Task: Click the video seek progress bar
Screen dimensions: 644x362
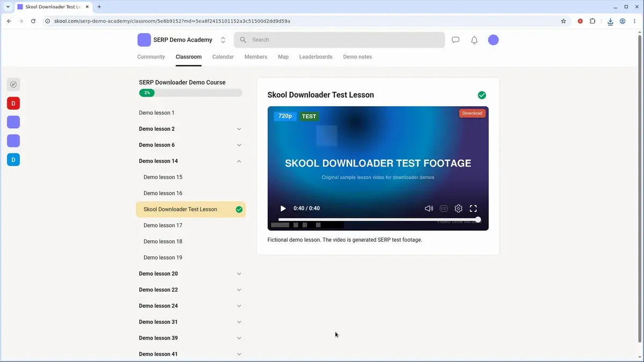Action: 378,219
